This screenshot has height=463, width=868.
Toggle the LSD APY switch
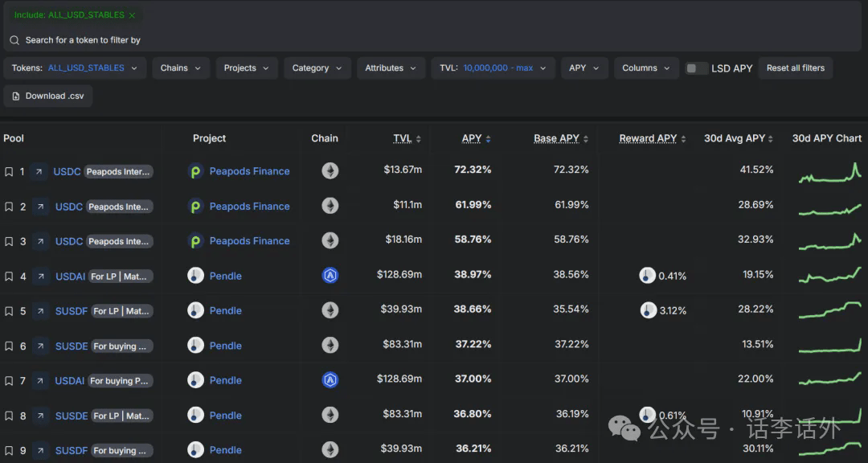click(x=696, y=68)
